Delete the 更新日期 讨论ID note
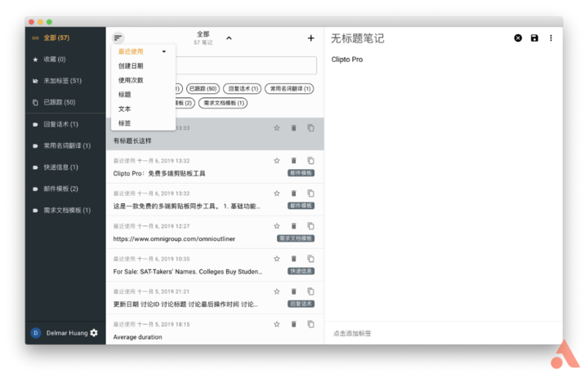588x378 pixels. pyautogui.click(x=294, y=291)
